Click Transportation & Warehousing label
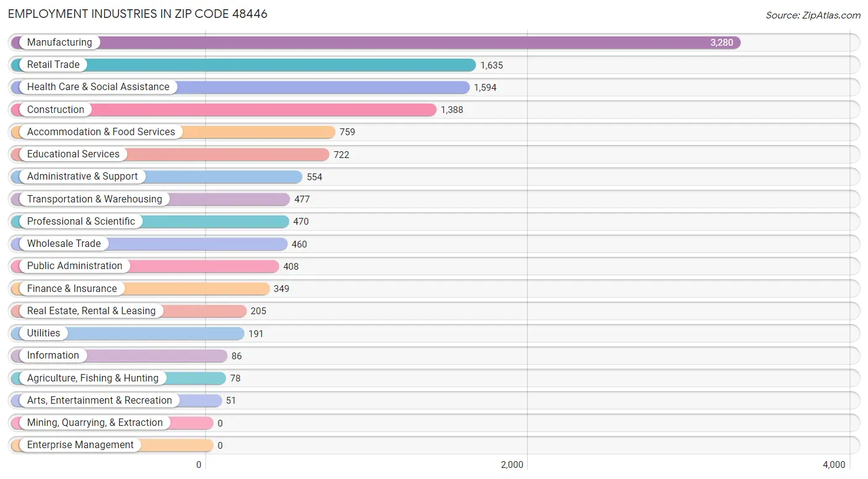This screenshot has height=479, width=868. [94, 199]
